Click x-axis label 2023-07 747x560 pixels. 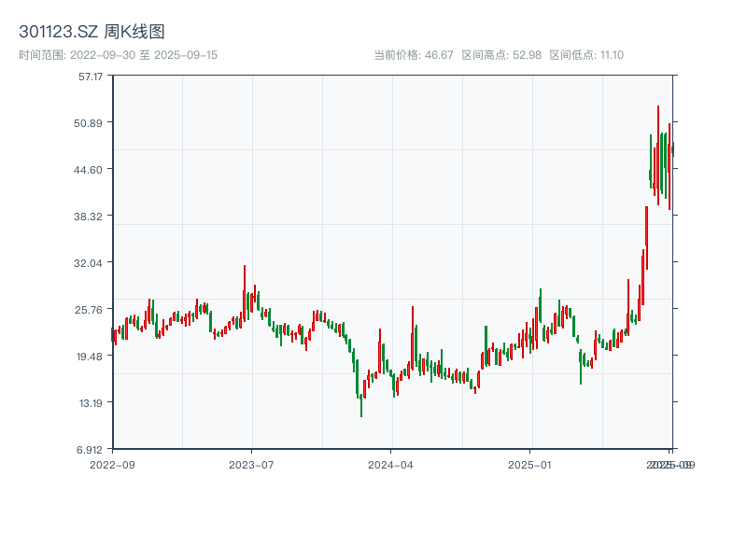coord(251,465)
